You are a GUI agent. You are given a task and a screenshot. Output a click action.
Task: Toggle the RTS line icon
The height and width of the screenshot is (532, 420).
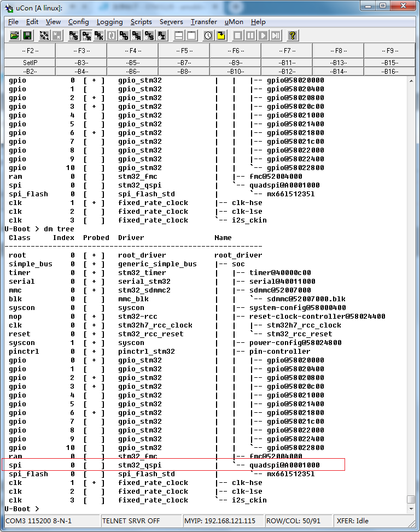(74, 36)
